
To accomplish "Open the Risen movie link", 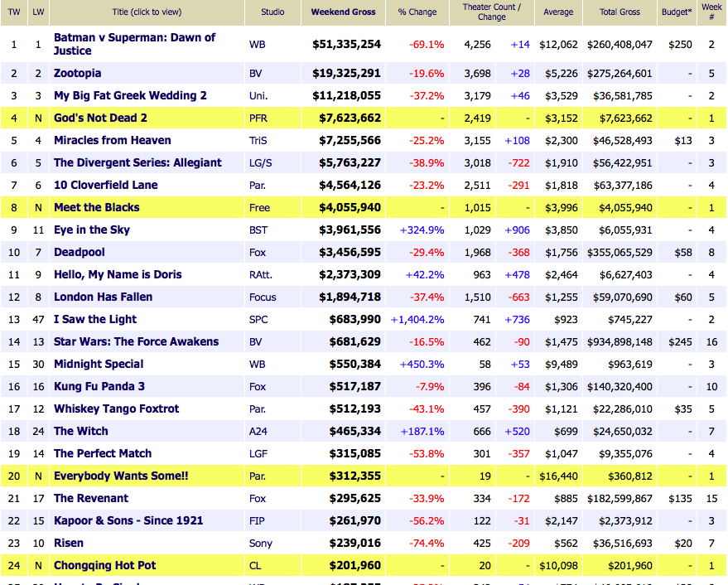I will point(69,544).
